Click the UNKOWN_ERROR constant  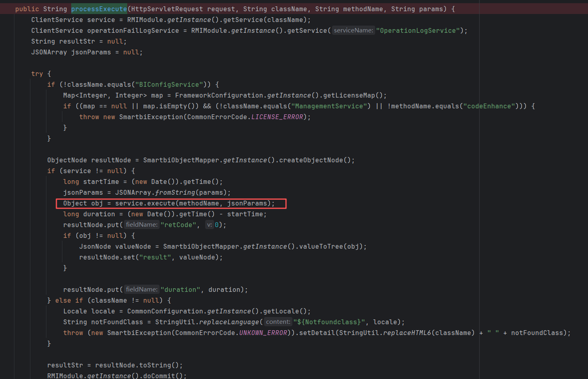[263, 333]
